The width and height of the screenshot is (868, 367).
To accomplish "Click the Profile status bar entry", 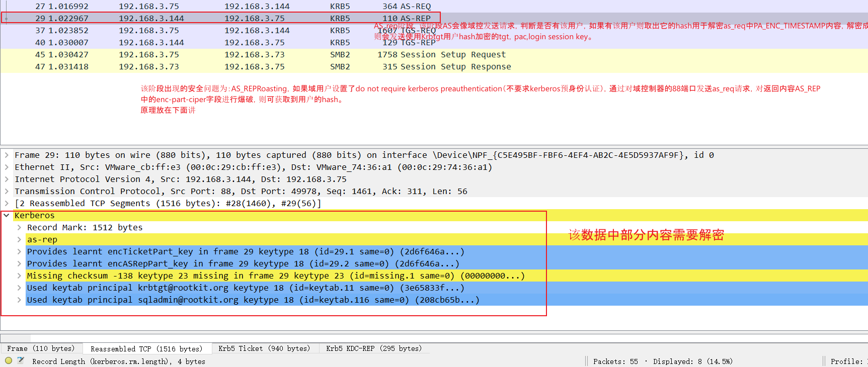I will coord(848,361).
